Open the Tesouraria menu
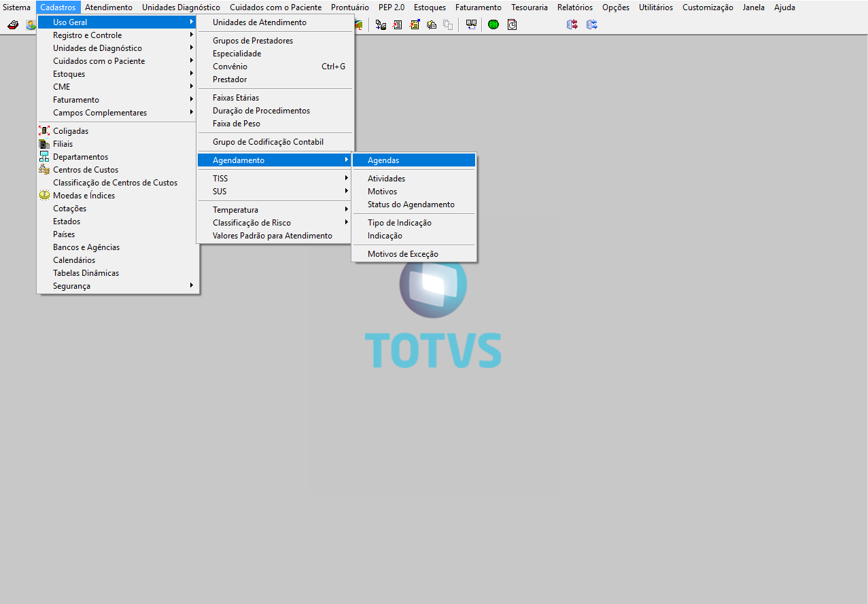Viewport: 868px width, 604px height. point(530,7)
